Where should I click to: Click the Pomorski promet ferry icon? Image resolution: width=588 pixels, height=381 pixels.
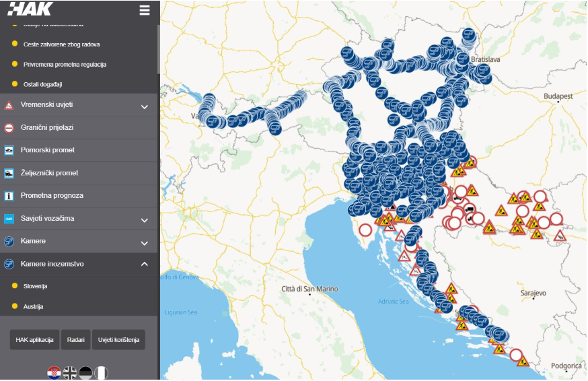coord(9,150)
